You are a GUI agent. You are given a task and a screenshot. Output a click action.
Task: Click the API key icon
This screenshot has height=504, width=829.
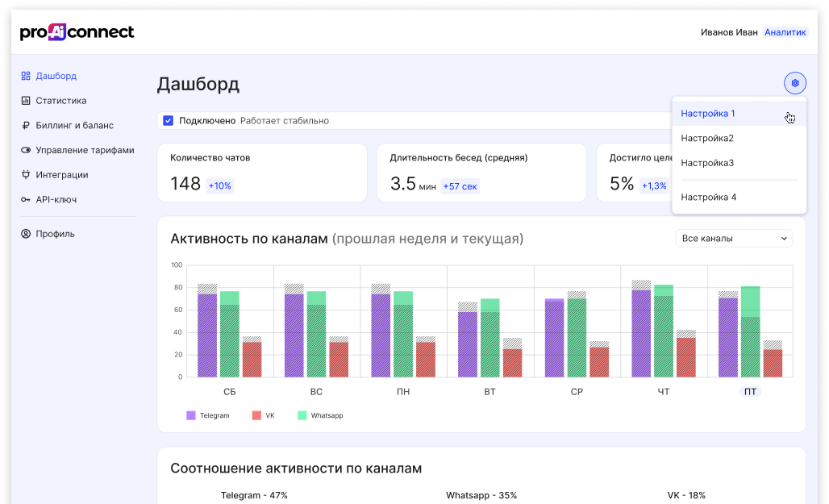pos(26,199)
